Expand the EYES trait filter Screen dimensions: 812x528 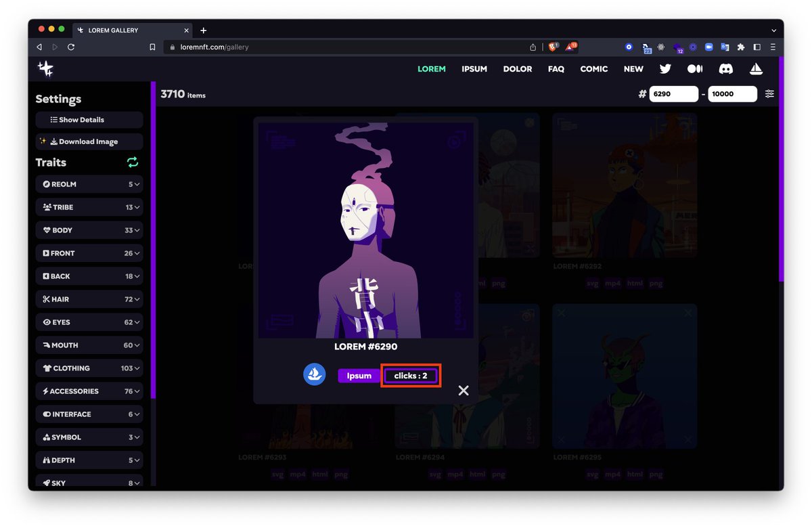point(89,322)
